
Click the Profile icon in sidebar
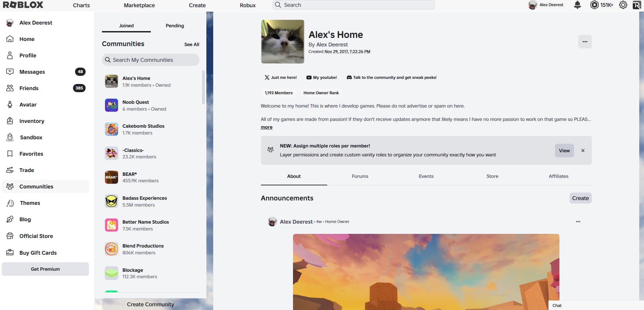(10, 55)
